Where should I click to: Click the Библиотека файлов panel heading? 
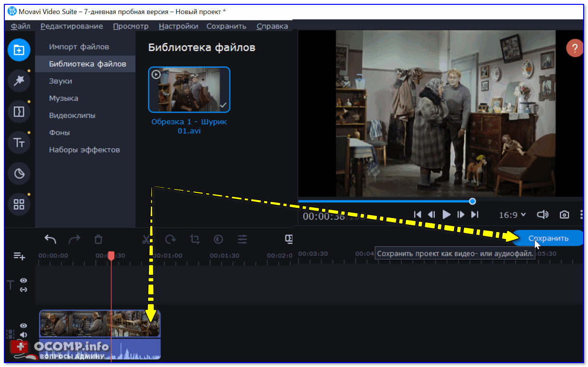tap(201, 47)
